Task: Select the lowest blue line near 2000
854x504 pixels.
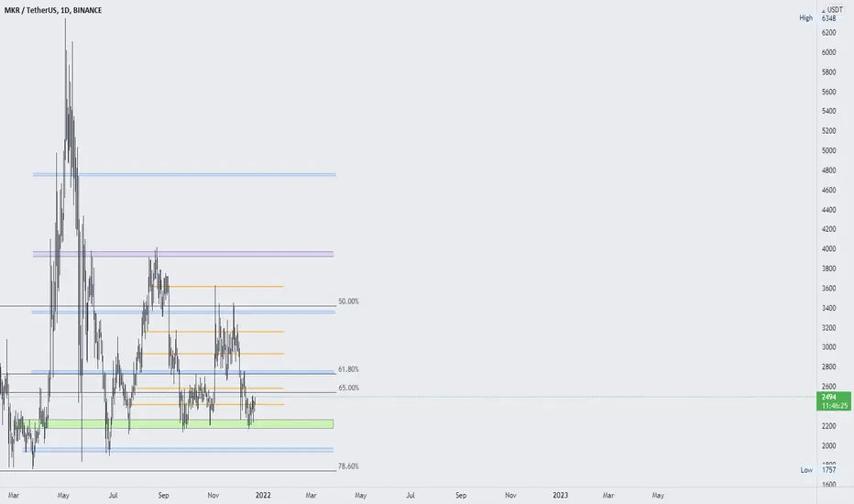Action: 178,450
